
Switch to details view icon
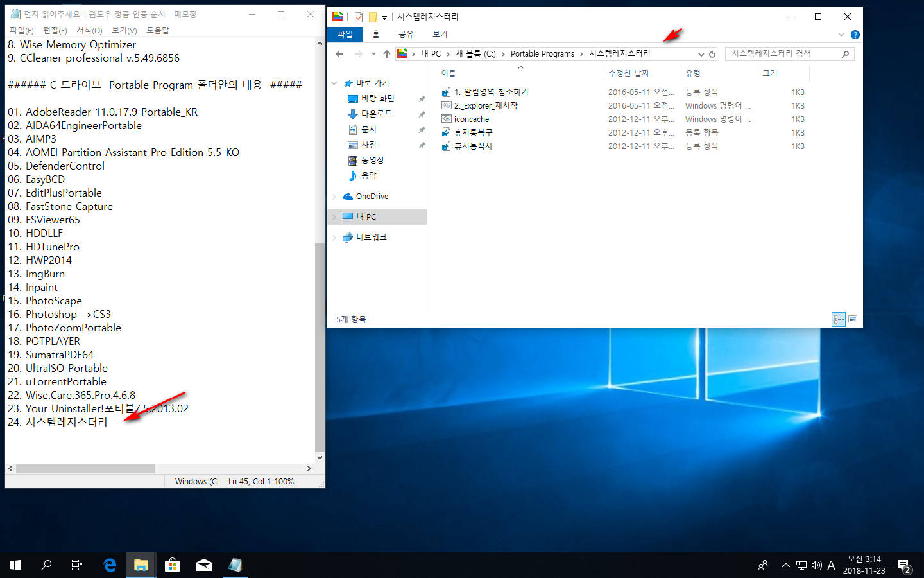(839, 319)
